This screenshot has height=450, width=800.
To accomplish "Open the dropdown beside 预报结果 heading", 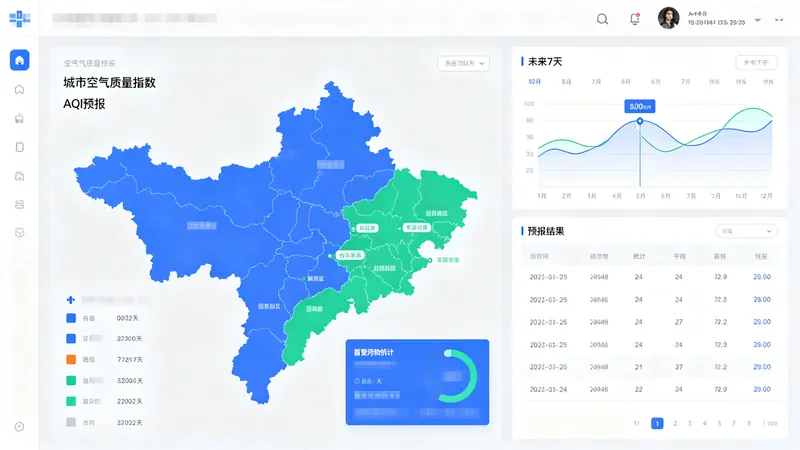I will point(746,231).
